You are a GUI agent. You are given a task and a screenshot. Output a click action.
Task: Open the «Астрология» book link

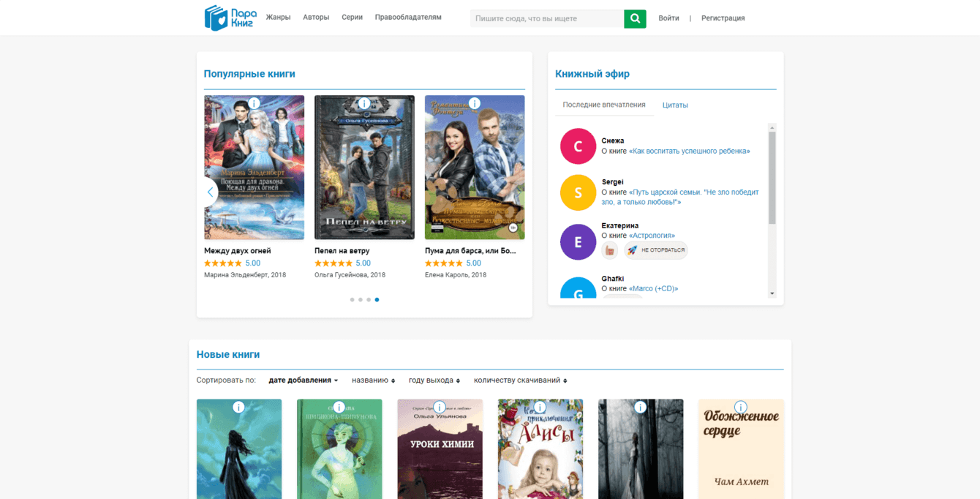coord(652,236)
